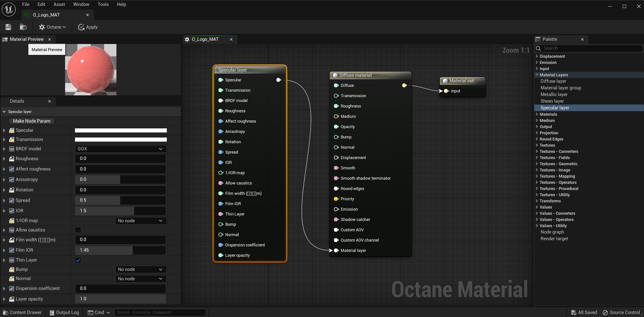
Task: Expand the Roughness property row arrow
Action: [4, 159]
